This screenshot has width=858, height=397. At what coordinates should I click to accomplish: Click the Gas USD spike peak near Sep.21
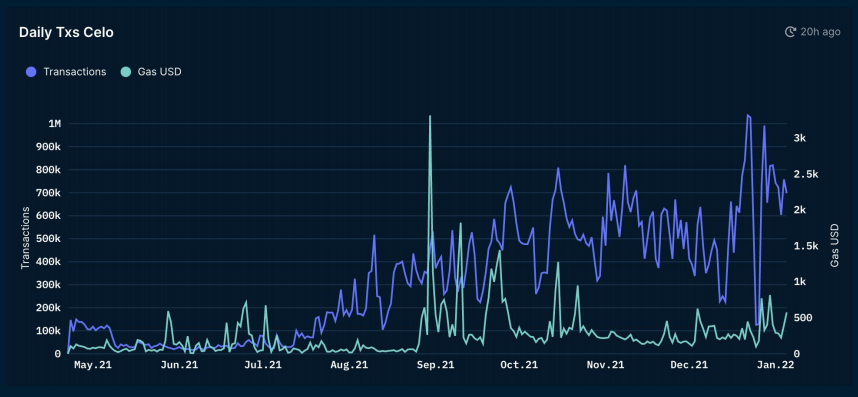coord(430,116)
